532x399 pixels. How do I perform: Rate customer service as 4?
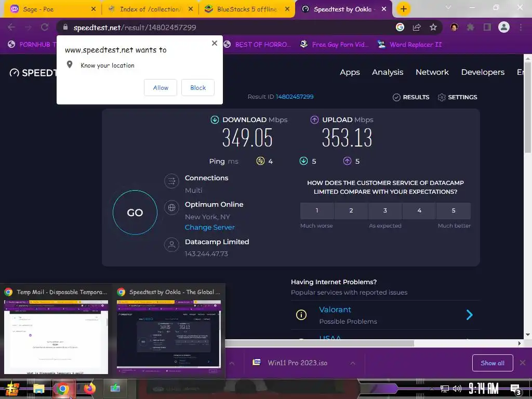(x=419, y=211)
